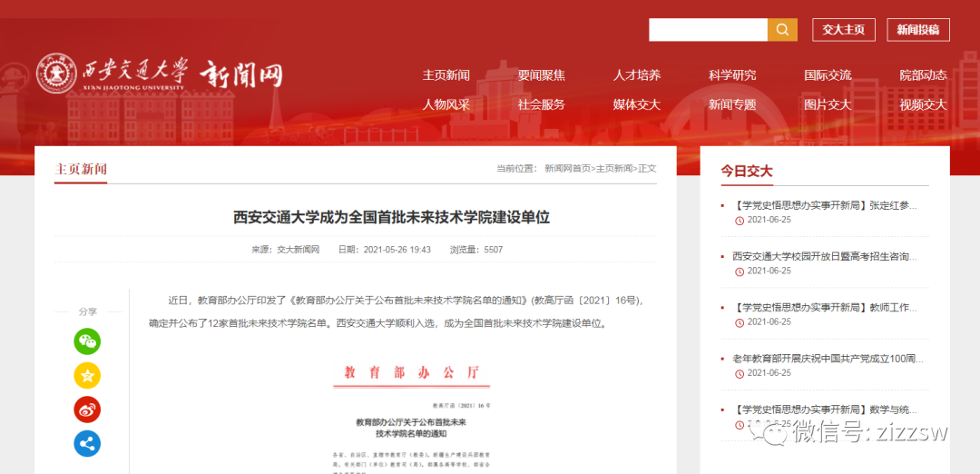Open the 新闻投稿 button
980x474 pixels.
point(918,29)
